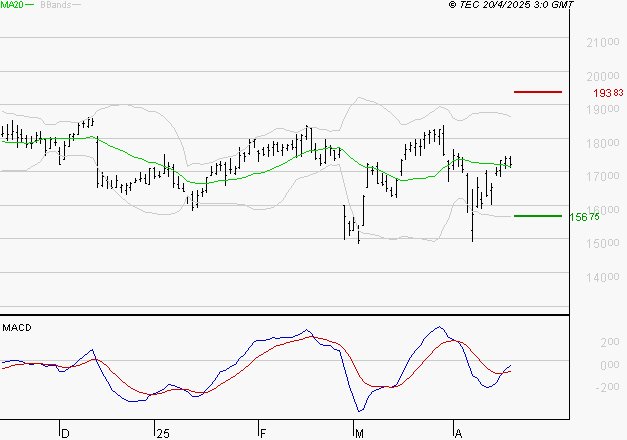Click the MA20 legend label
Screen dimensions: 627x440
12,5
